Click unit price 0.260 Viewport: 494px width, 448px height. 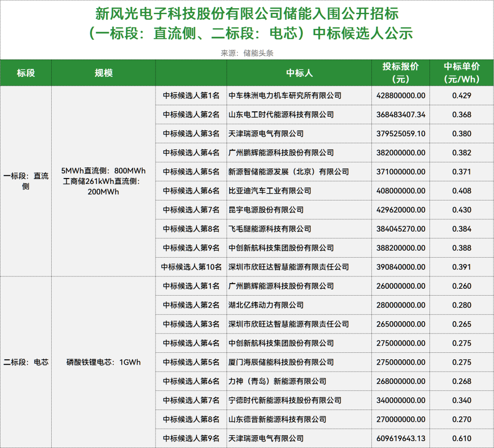pyautogui.click(x=462, y=286)
